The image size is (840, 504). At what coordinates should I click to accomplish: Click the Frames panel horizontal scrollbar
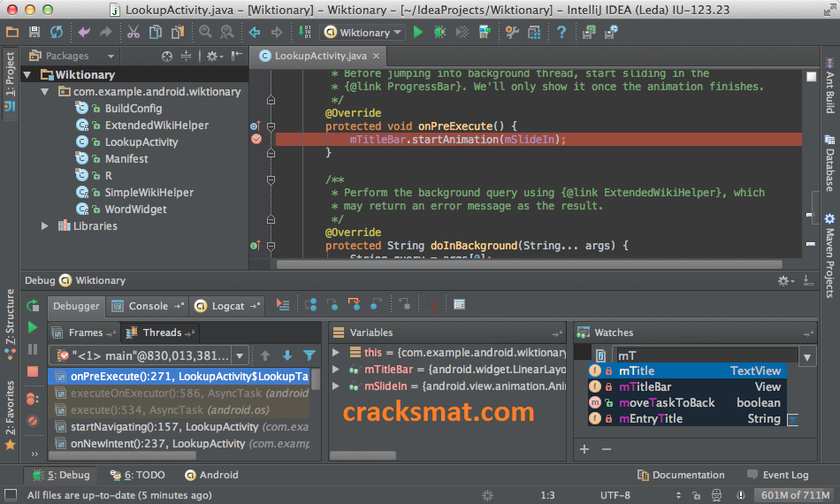tap(123, 455)
